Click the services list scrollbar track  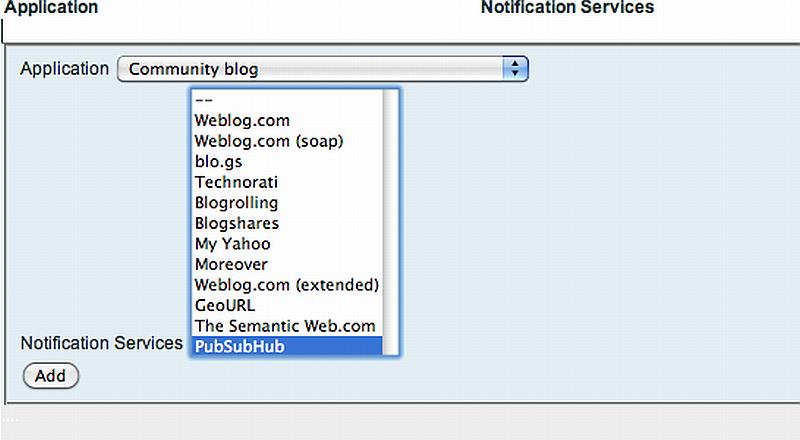(391, 222)
